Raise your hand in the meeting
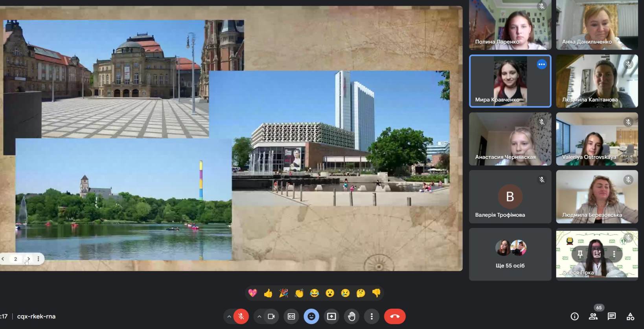The image size is (644, 329). [x=351, y=316]
